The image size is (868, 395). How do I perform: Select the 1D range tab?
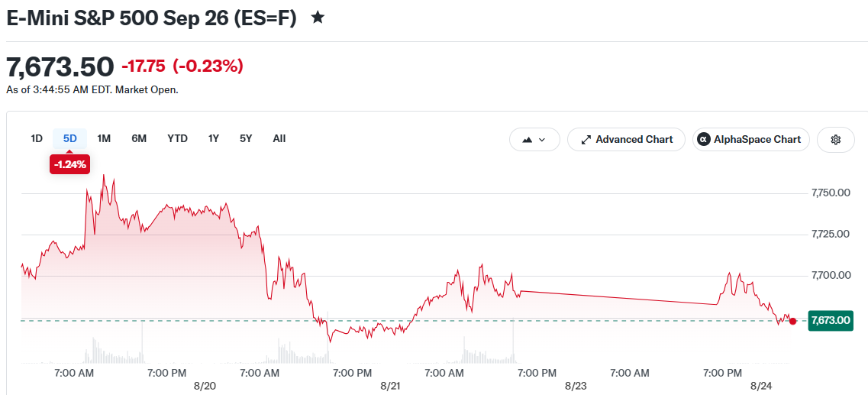coord(37,138)
